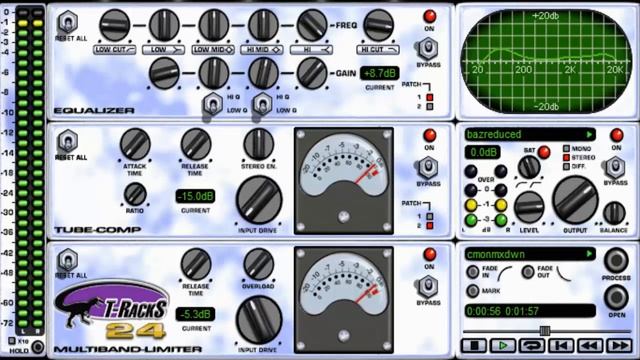
Task: Click the Hi frequency knob
Action: pyautogui.click(x=312, y=25)
